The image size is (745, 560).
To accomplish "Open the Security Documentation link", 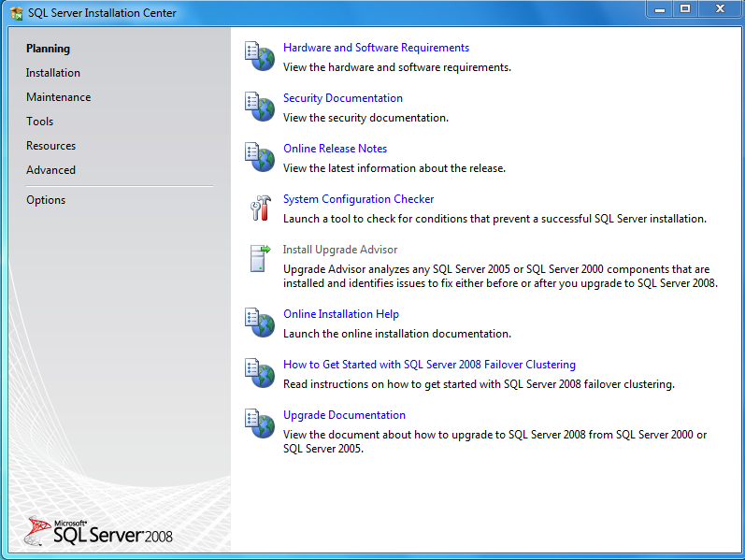I will click(342, 98).
